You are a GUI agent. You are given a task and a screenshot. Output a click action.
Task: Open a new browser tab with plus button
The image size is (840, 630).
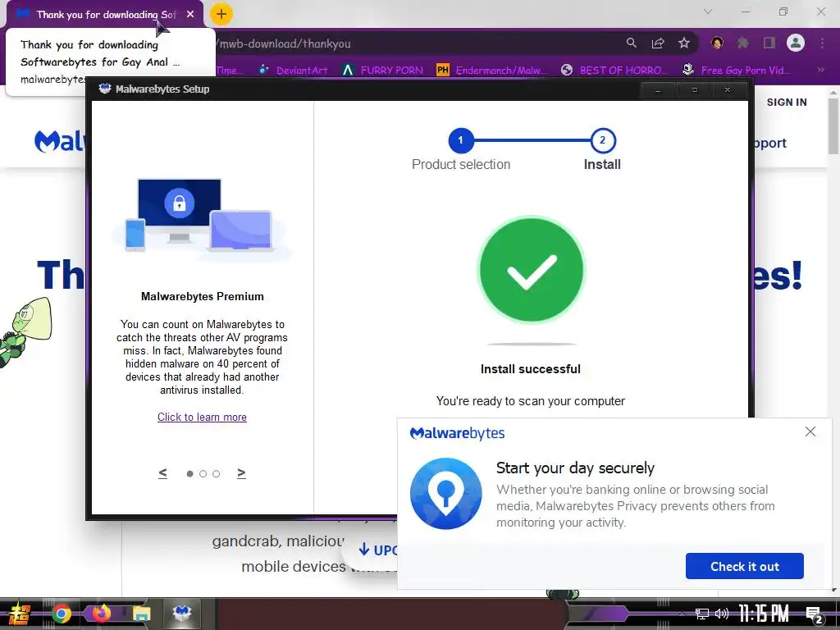click(221, 14)
